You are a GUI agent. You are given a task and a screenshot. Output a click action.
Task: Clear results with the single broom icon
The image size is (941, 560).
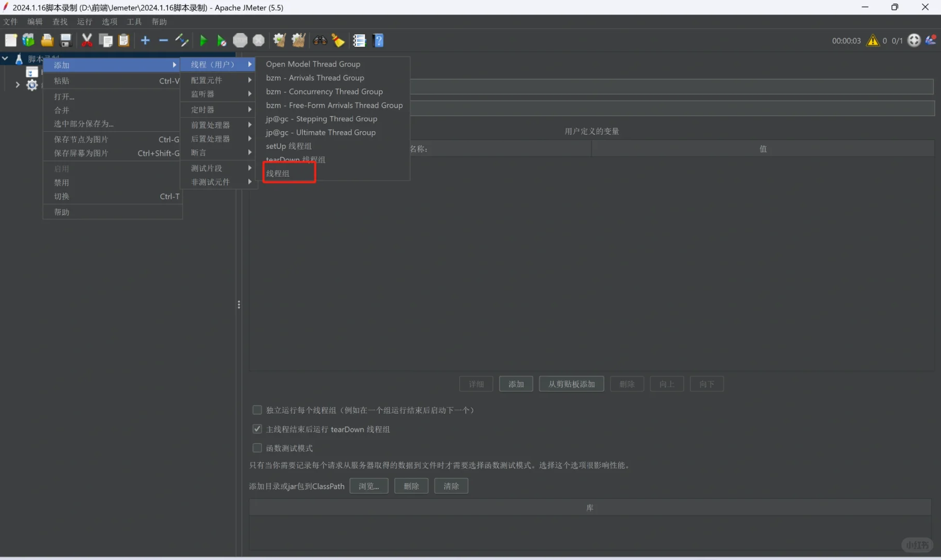pyautogui.click(x=280, y=40)
